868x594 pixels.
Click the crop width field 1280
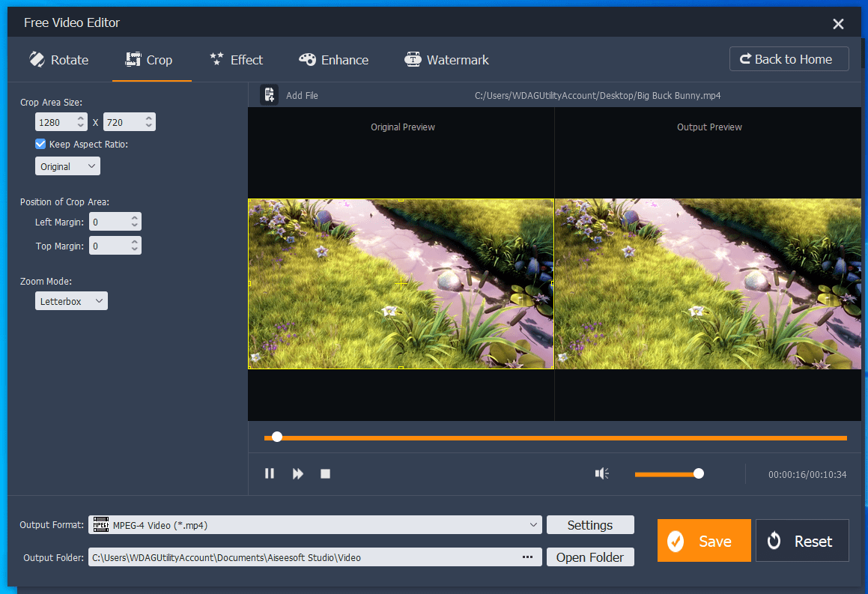(56, 122)
